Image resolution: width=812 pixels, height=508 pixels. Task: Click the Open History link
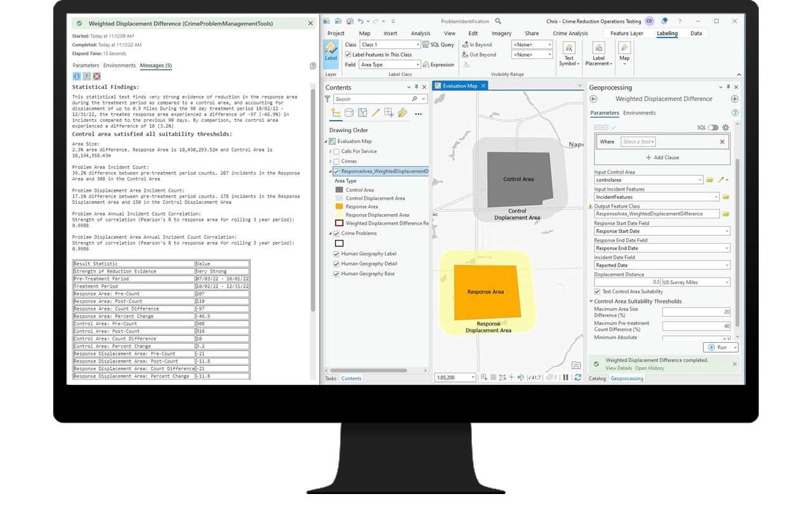pyautogui.click(x=650, y=368)
